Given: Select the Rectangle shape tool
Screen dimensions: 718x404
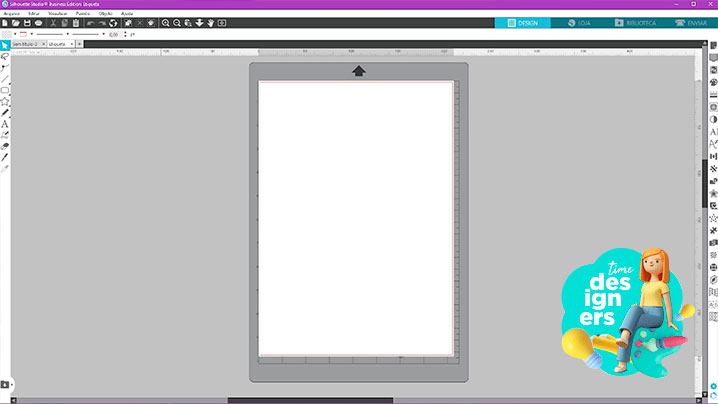Looking at the screenshot, I should (5, 90).
